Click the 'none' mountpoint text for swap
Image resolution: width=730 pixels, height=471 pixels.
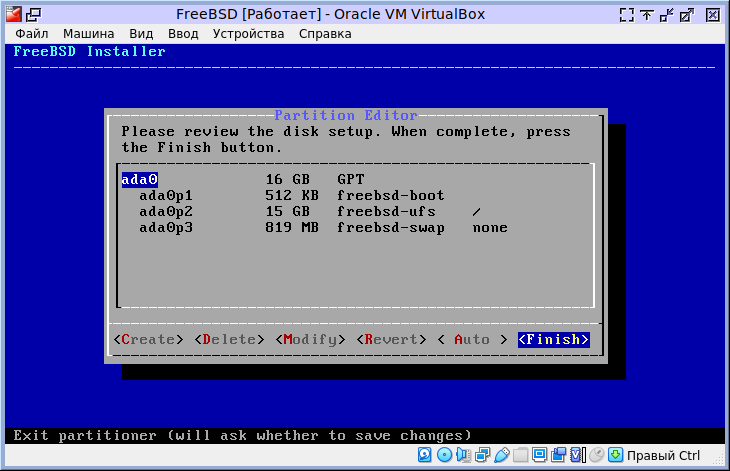click(490, 228)
